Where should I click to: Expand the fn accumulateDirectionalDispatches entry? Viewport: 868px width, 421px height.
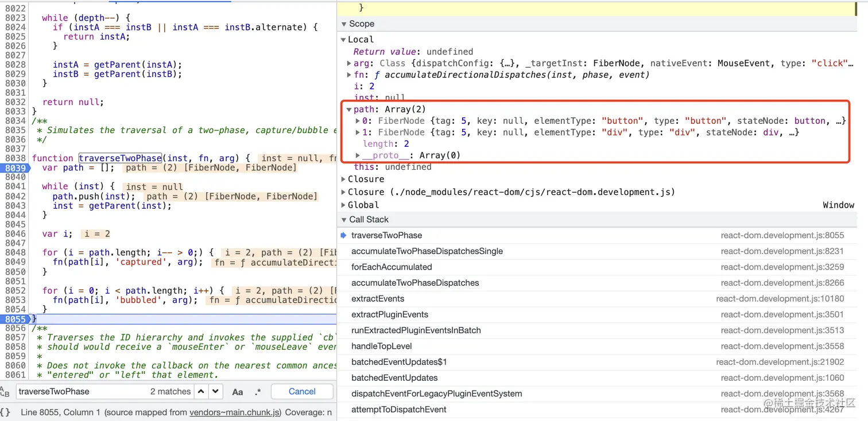(349, 75)
